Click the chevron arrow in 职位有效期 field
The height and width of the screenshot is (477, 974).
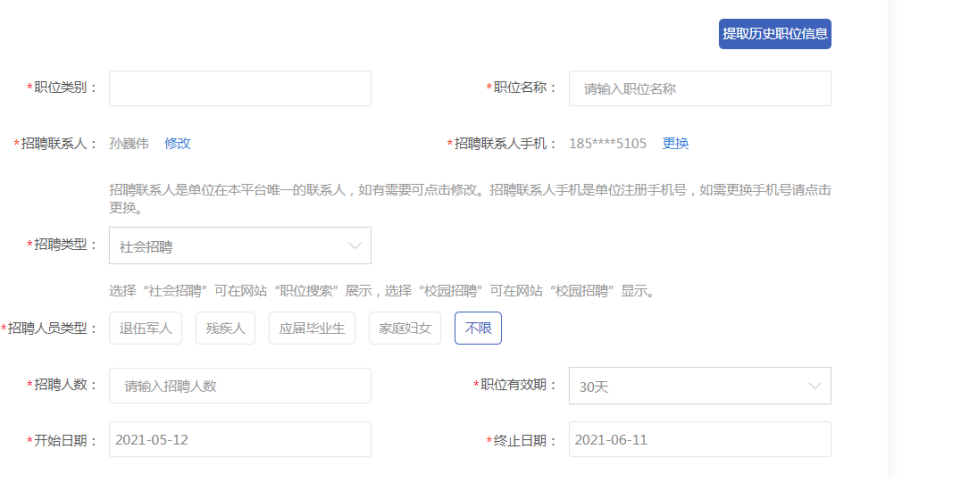[x=814, y=386]
